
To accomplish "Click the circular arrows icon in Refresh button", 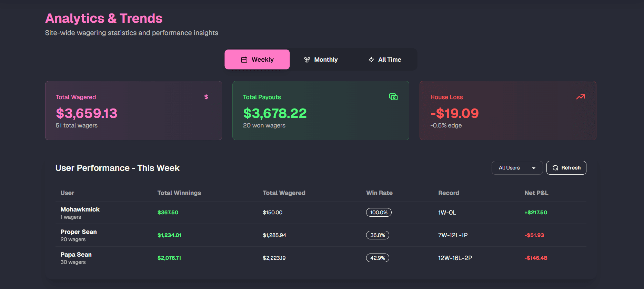I will 555,168.
